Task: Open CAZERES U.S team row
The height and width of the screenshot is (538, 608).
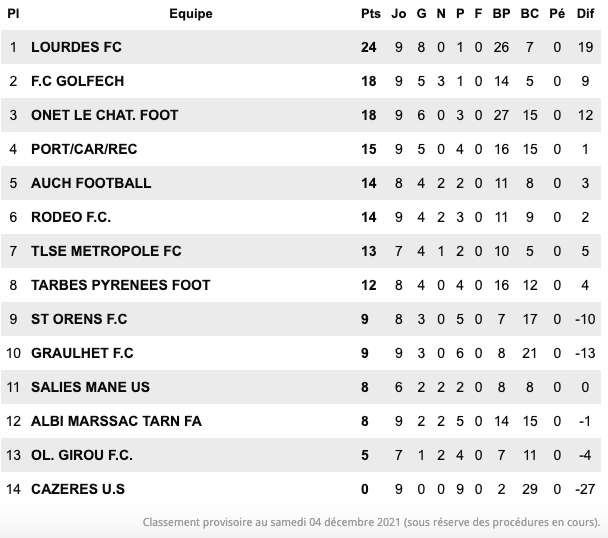Action: (78, 489)
